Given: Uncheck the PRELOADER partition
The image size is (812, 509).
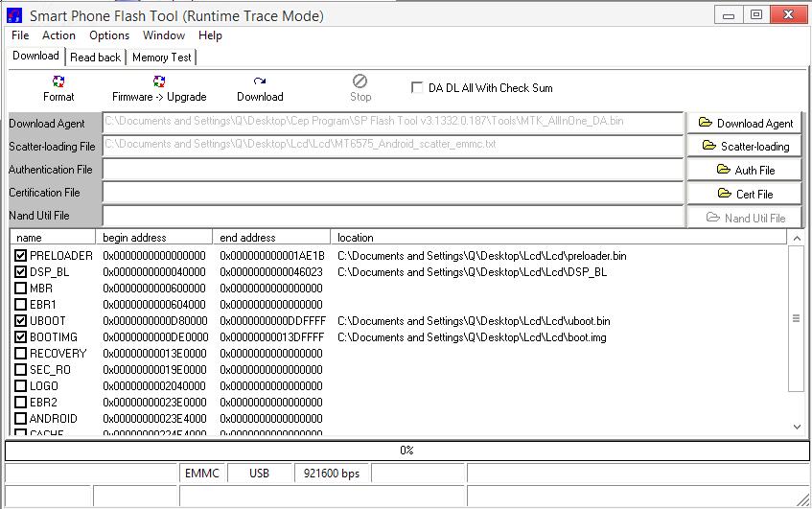Looking at the screenshot, I should (21, 256).
